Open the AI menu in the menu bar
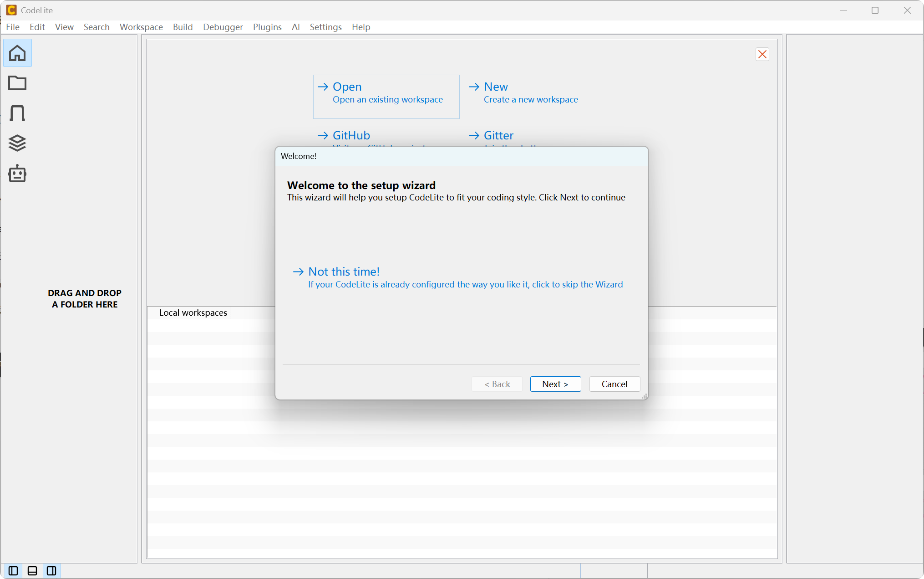This screenshot has width=924, height=579. pyautogui.click(x=296, y=27)
